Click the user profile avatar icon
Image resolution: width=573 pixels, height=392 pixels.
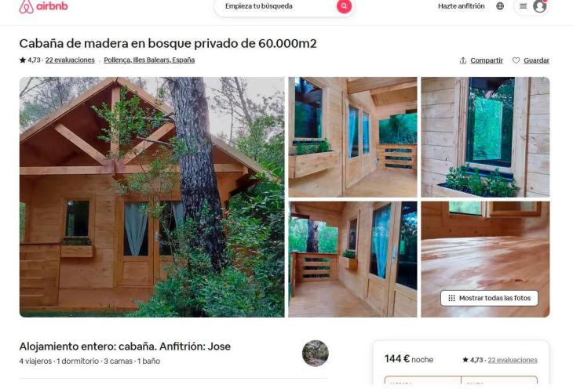click(x=540, y=6)
